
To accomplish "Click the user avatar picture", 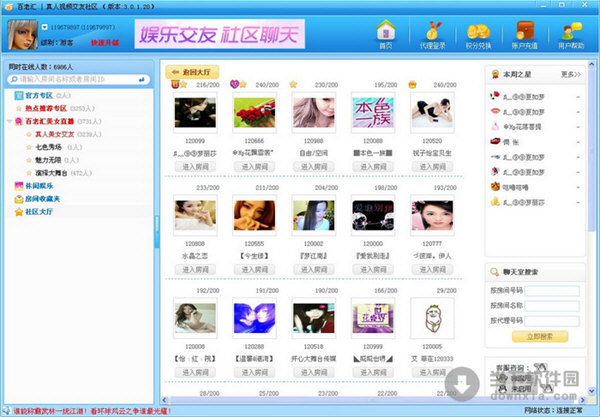I will pos(23,35).
